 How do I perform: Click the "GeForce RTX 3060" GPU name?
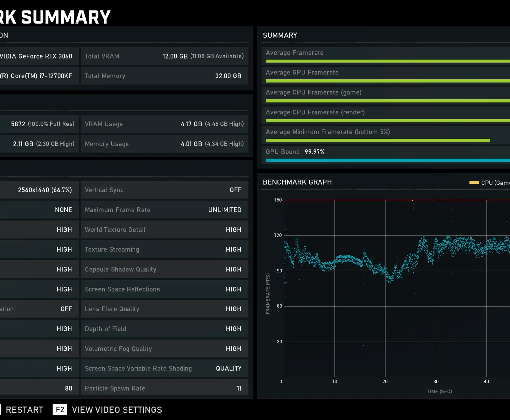45,56
